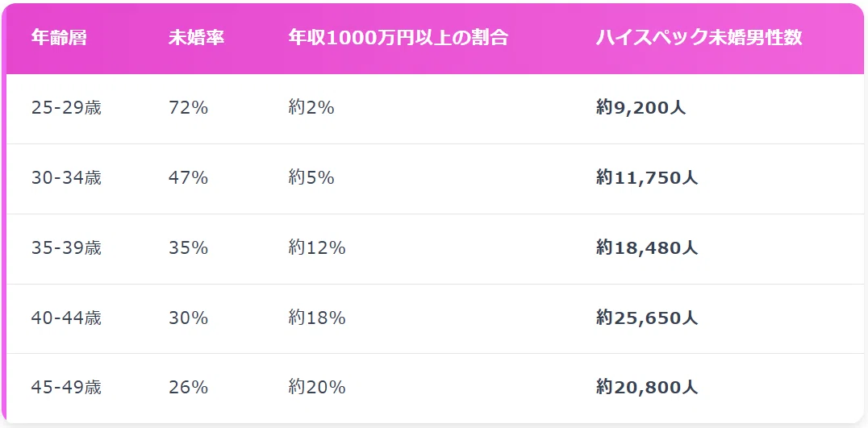Click the 35-39歳 row label
The width and height of the screenshot is (868, 428).
coord(66,248)
